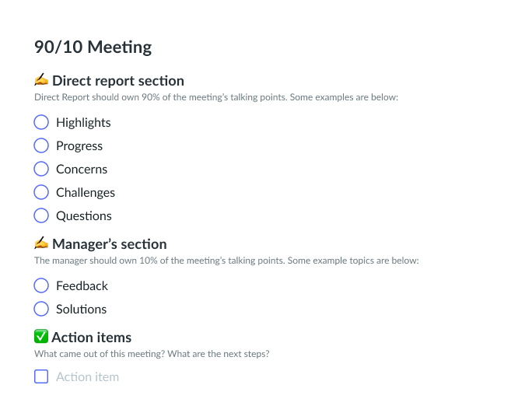The image size is (532, 420).
Task: Click the writing hand emoji beside Direct report section
Action: (41, 80)
